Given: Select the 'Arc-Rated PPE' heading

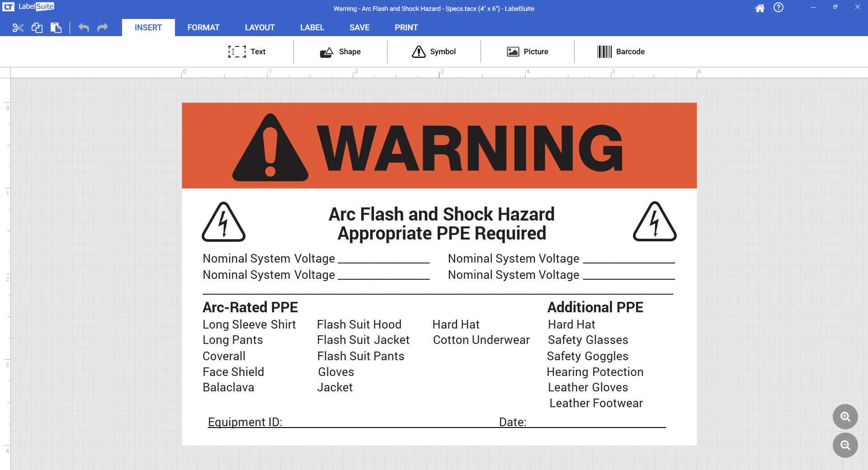Looking at the screenshot, I should point(250,307).
